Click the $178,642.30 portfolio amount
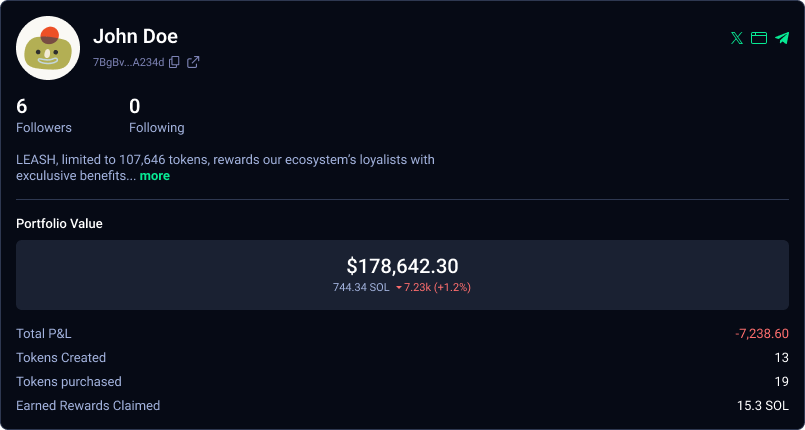The image size is (805, 430). pos(402,266)
